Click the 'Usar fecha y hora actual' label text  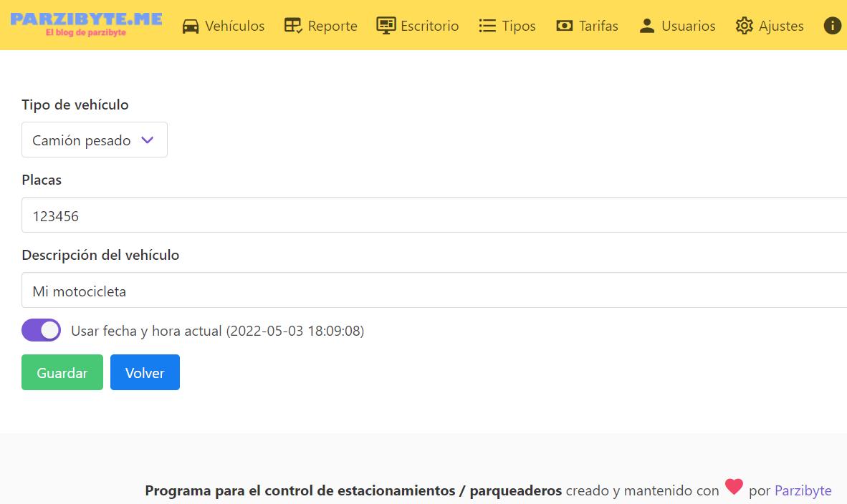point(217,331)
